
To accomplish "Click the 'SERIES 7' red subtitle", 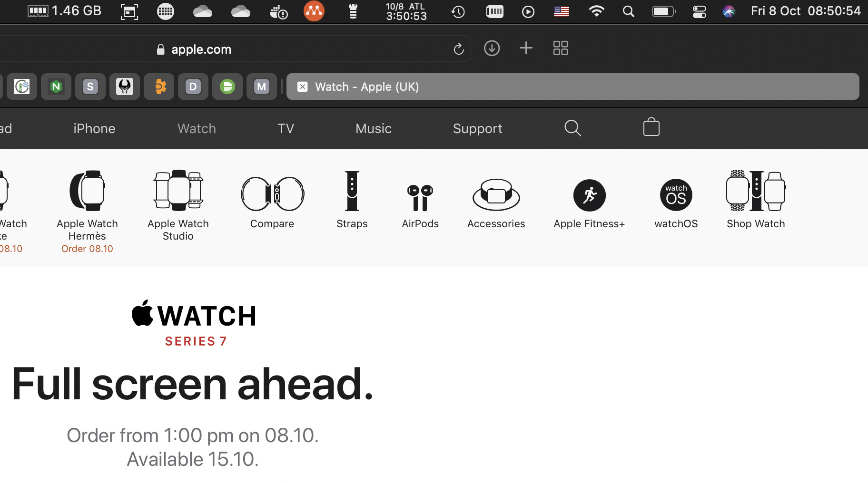I will click(196, 341).
